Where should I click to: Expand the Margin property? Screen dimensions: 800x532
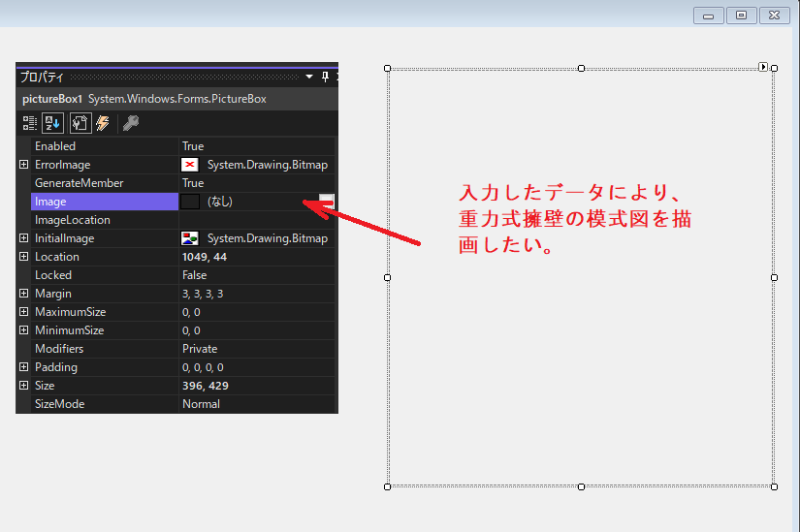click(23, 293)
